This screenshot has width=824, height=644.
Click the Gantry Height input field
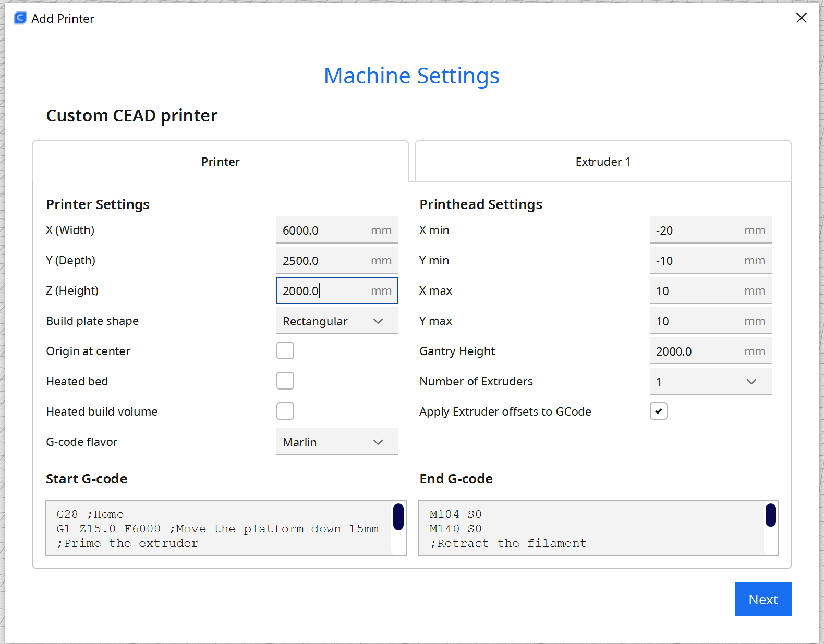tap(696, 351)
